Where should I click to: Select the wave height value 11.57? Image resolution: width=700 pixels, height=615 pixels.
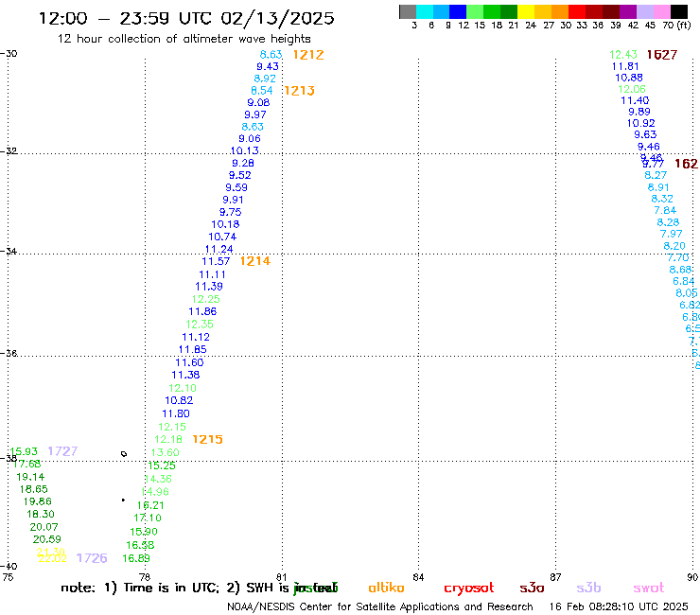(216, 261)
